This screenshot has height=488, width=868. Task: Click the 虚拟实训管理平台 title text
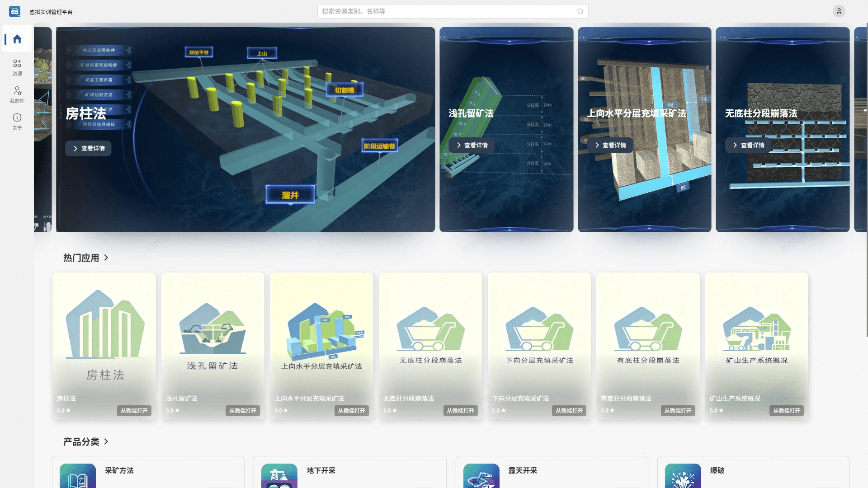tap(51, 12)
